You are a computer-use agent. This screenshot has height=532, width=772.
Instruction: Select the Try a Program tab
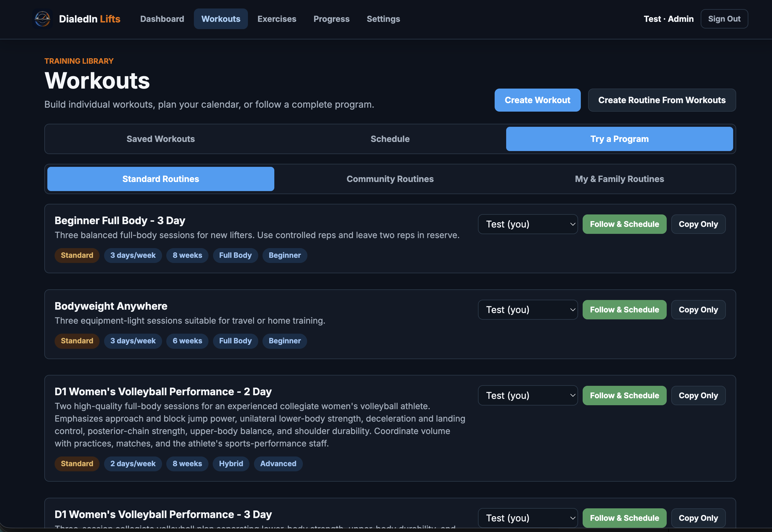point(619,139)
